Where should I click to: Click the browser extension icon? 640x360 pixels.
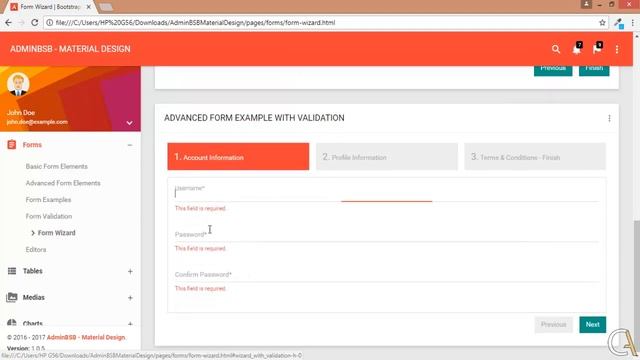coord(619,23)
